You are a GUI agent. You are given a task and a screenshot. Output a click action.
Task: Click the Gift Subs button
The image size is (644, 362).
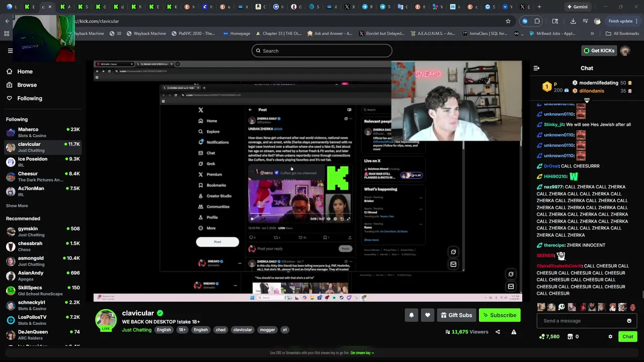(456, 315)
